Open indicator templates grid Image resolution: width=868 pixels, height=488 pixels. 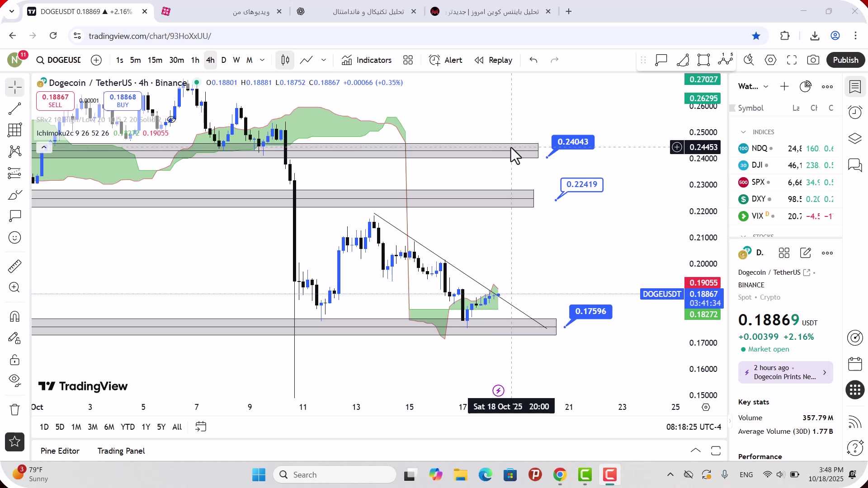click(408, 60)
